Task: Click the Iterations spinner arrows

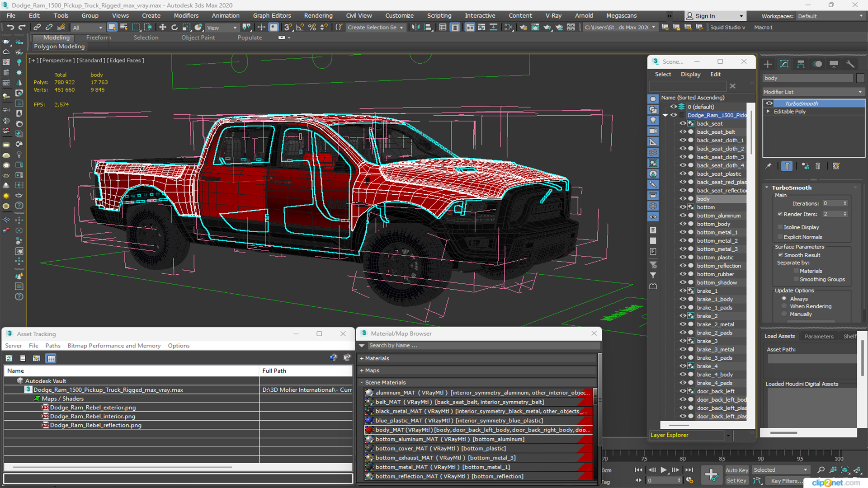Action: pos(845,203)
